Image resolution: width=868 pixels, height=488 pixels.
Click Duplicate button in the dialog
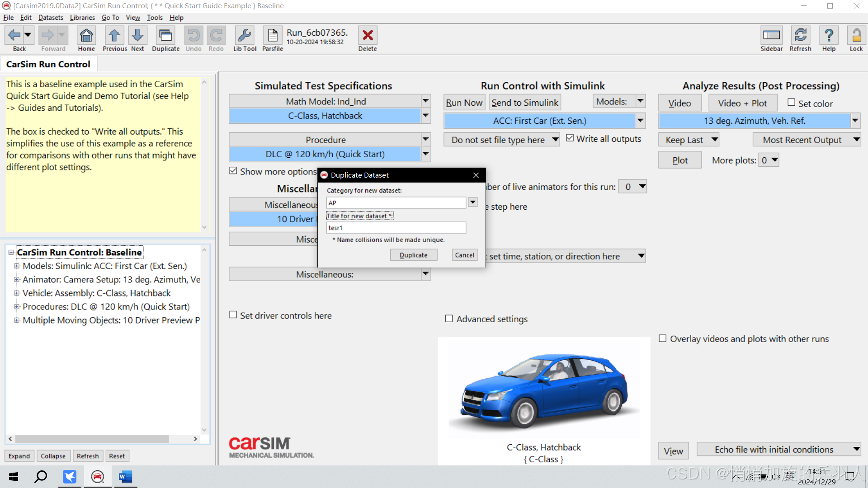413,255
